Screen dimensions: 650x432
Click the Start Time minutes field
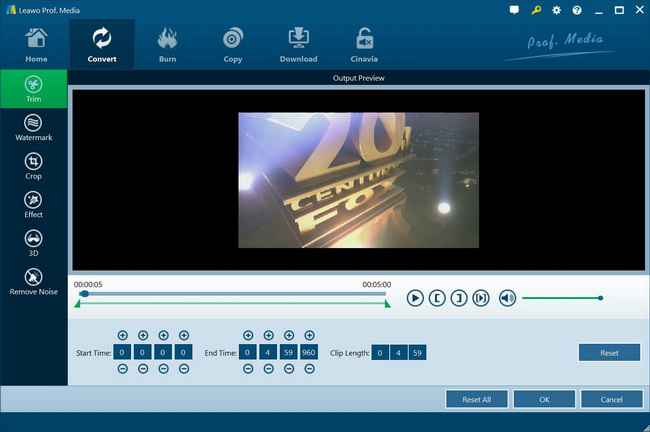(x=143, y=352)
